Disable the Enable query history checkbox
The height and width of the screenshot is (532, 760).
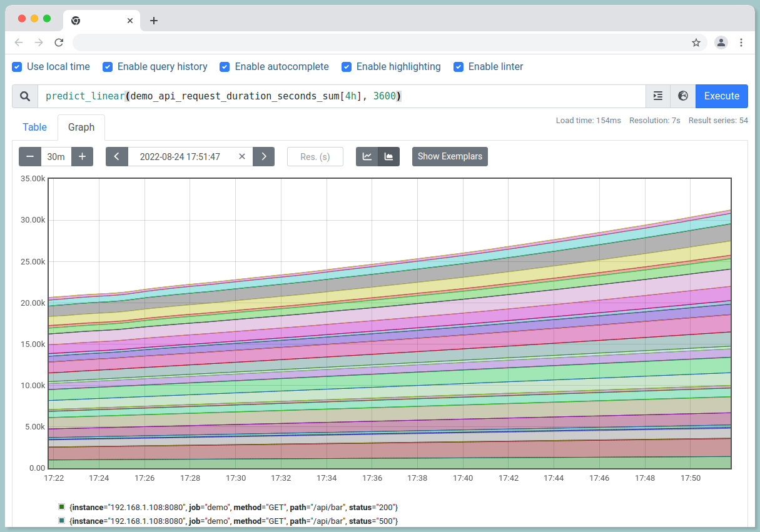108,67
